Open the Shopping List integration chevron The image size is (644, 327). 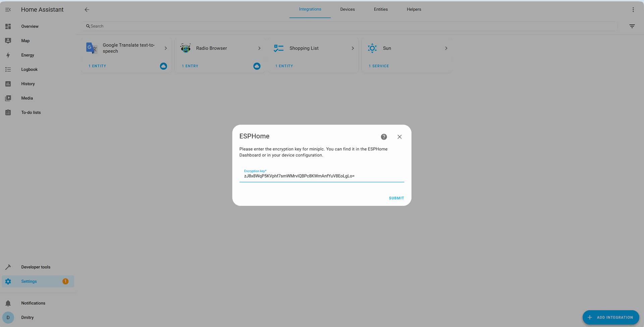(x=353, y=48)
